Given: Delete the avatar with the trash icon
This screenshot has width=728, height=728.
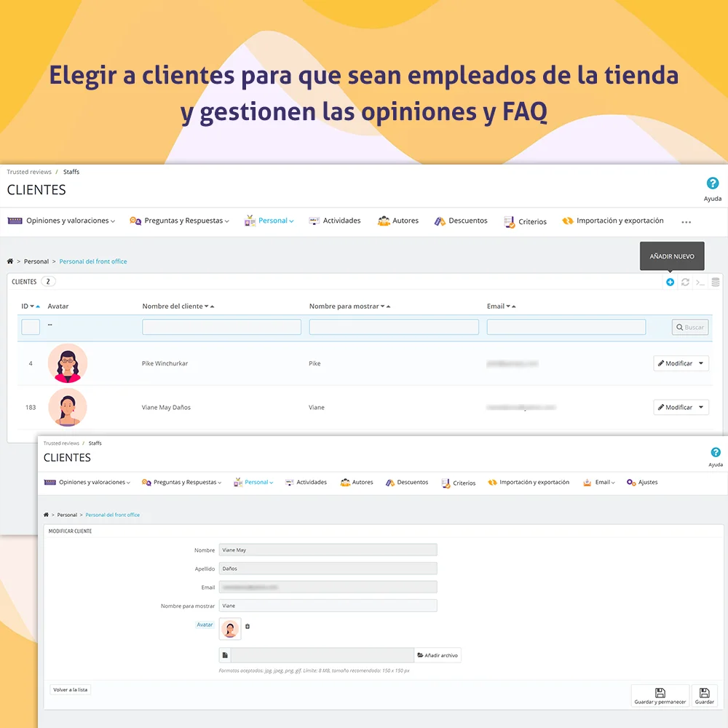Looking at the screenshot, I should pos(246,627).
